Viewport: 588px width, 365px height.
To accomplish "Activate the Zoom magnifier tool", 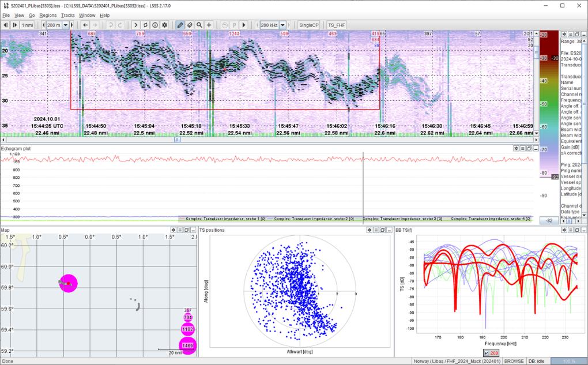I will tap(199, 25).
